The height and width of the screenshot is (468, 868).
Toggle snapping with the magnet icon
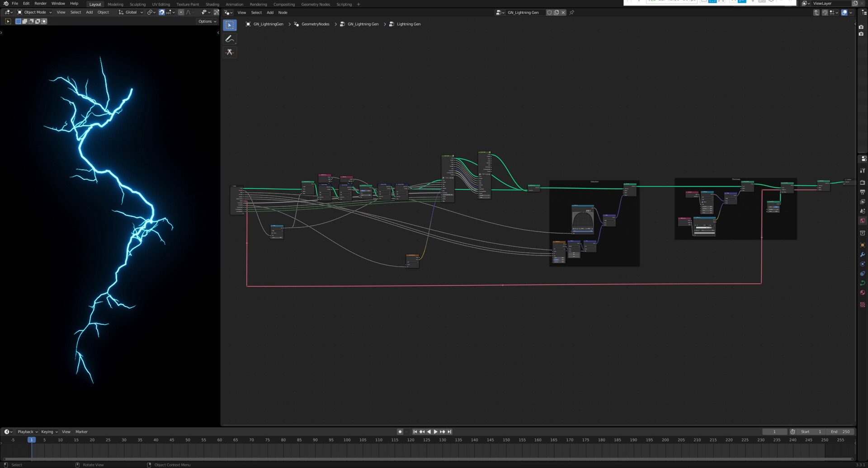point(161,12)
